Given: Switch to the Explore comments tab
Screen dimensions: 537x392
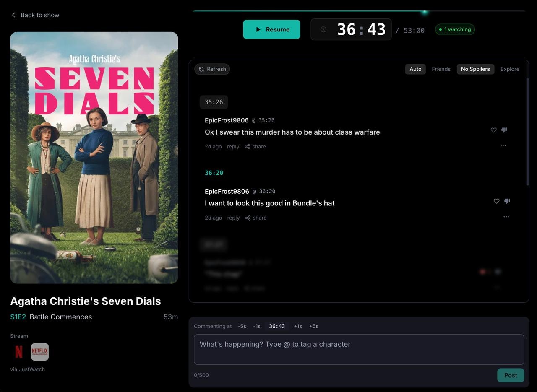Looking at the screenshot, I should pyautogui.click(x=510, y=69).
